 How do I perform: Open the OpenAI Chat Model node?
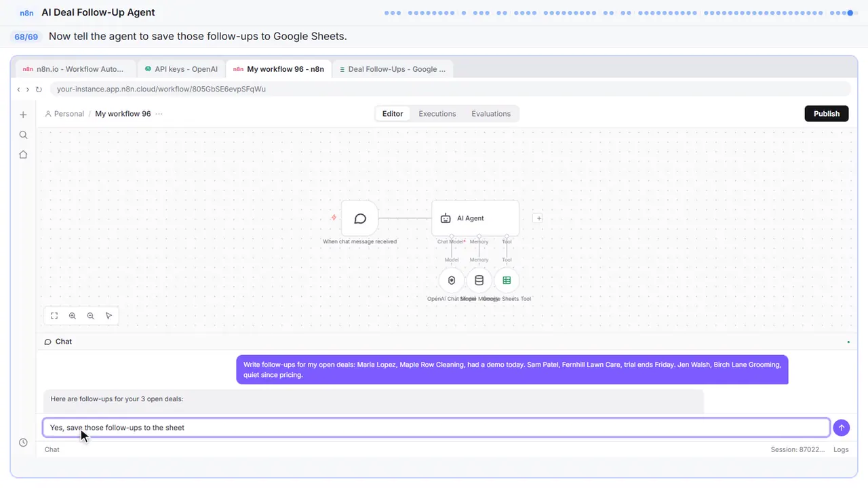point(452,281)
